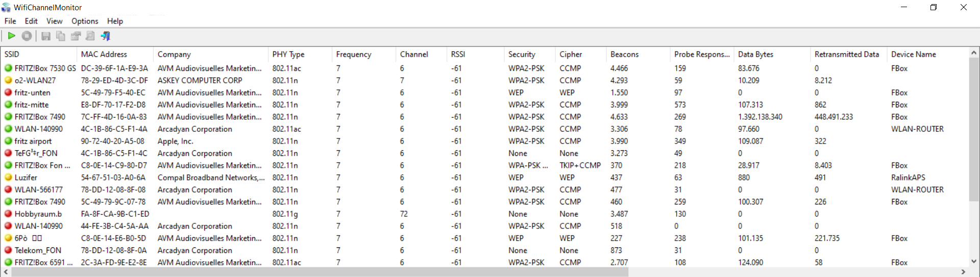Screen dimensions: 980x277
Task: Click the WifiChannelMonitor title bar app icon
Action: [x=6, y=7]
